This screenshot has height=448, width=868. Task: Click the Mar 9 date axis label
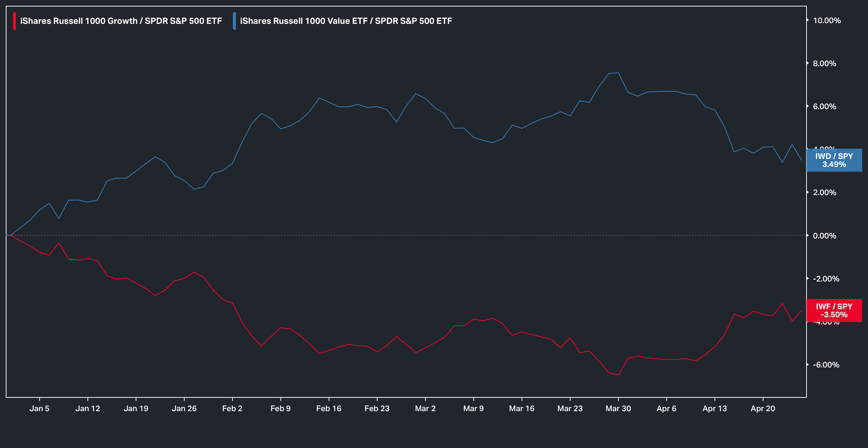coord(473,408)
